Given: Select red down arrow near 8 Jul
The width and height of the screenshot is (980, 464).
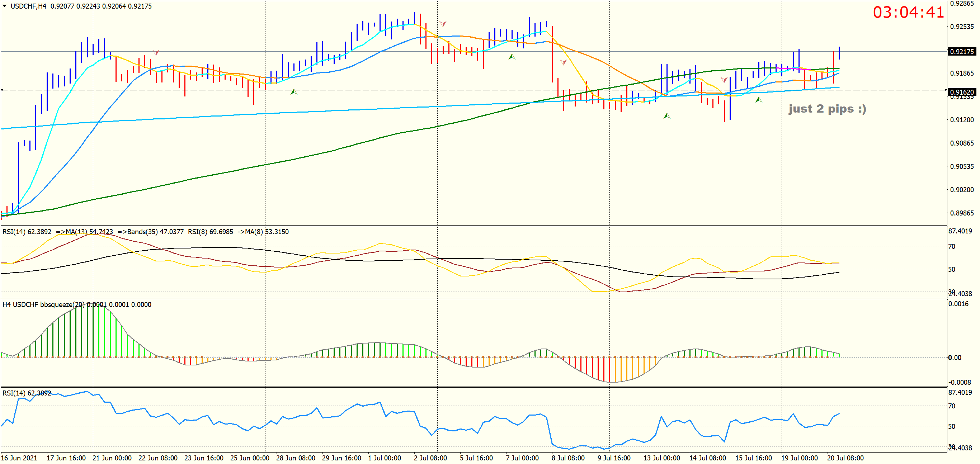Looking at the screenshot, I should (x=564, y=62).
